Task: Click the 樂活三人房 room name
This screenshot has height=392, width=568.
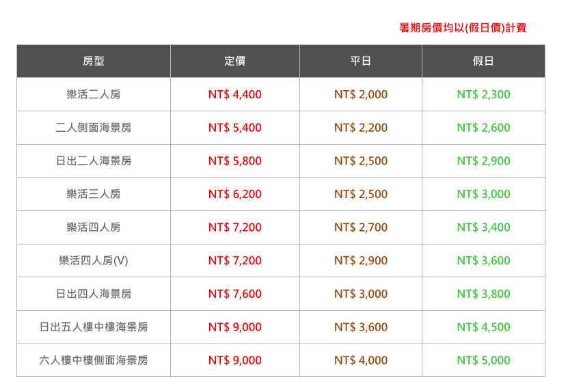Action: click(x=94, y=194)
